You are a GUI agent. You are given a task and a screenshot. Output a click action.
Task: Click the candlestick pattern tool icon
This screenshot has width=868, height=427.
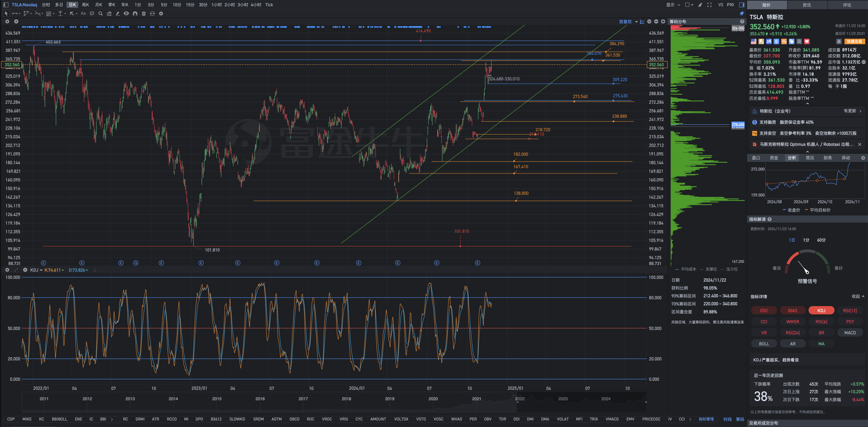click(x=109, y=13)
